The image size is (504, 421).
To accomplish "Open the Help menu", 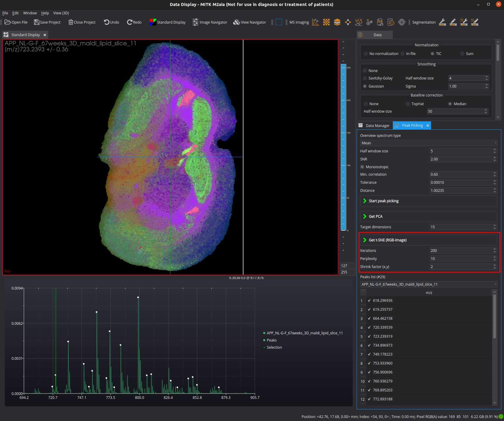I will [x=45, y=13].
